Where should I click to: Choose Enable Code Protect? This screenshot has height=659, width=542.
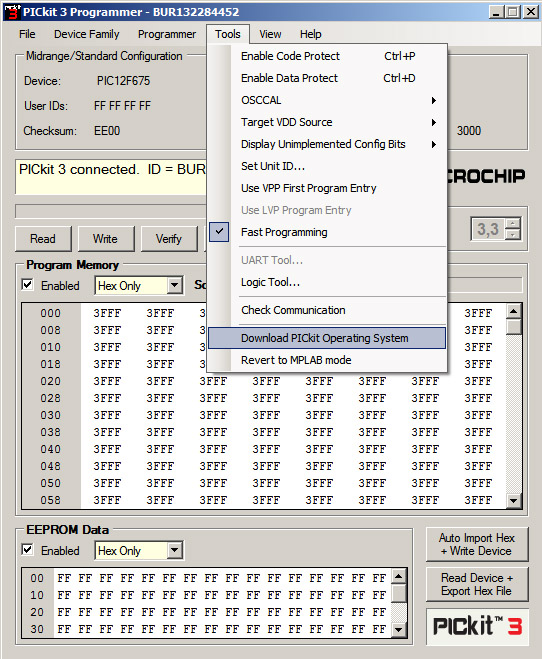[x=326, y=56]
